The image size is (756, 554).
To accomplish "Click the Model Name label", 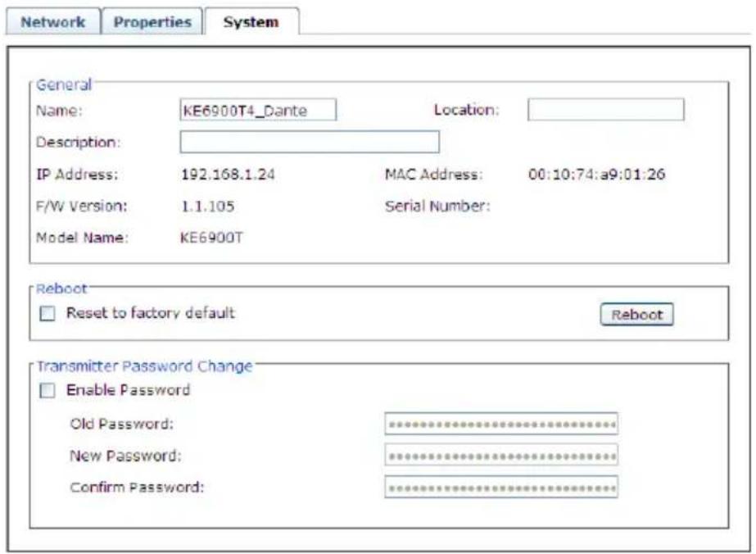I will (83, 238).
